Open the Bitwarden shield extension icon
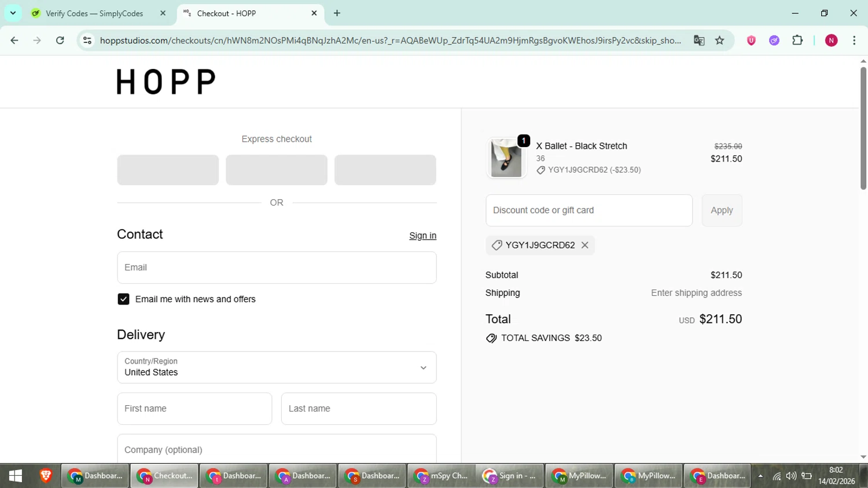The height and width of the screenshot is (488, 868). click(x=751, y=41)
